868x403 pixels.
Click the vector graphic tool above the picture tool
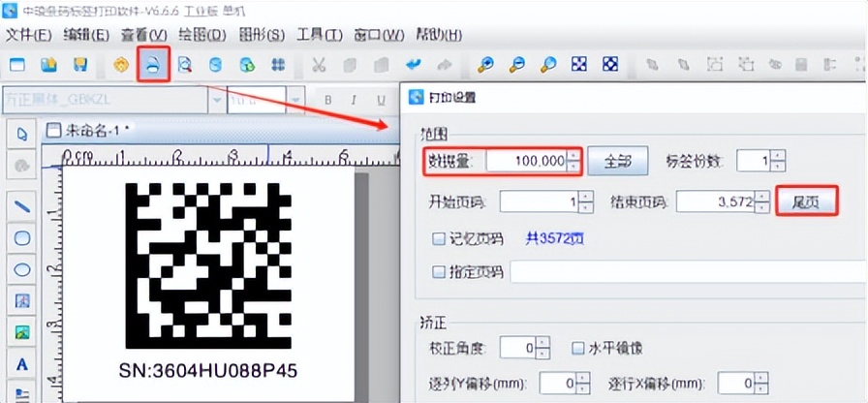tap(21, 301)
